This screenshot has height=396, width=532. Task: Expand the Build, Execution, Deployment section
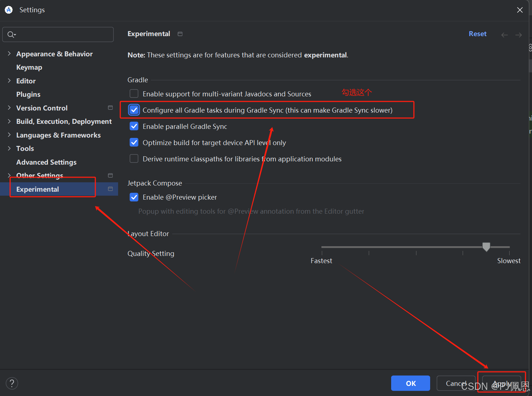pos(9,121)
